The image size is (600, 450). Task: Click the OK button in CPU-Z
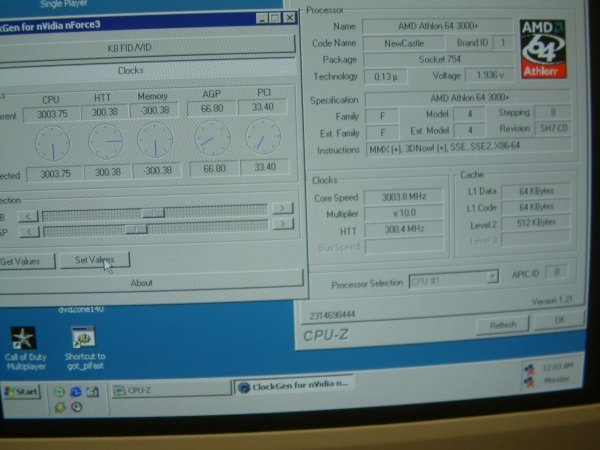pyautogui.click(x=559, y=320)
